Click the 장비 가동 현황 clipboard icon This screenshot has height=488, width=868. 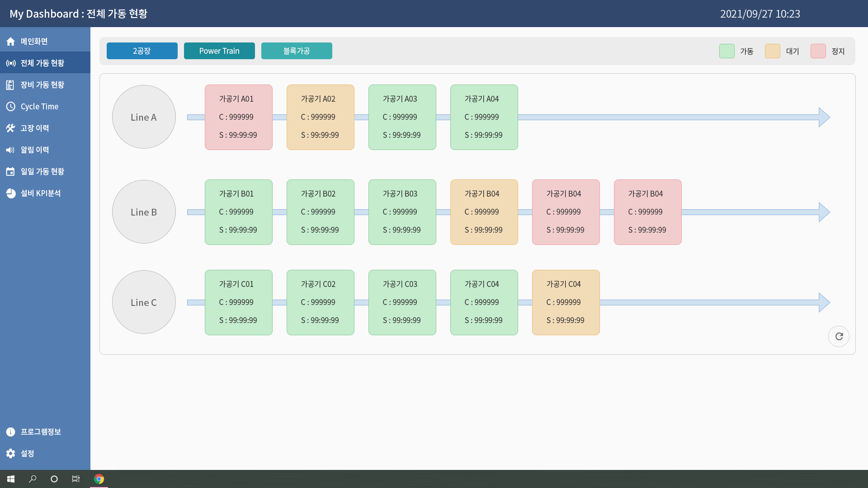pyautogui.click(x=10, y=85)
